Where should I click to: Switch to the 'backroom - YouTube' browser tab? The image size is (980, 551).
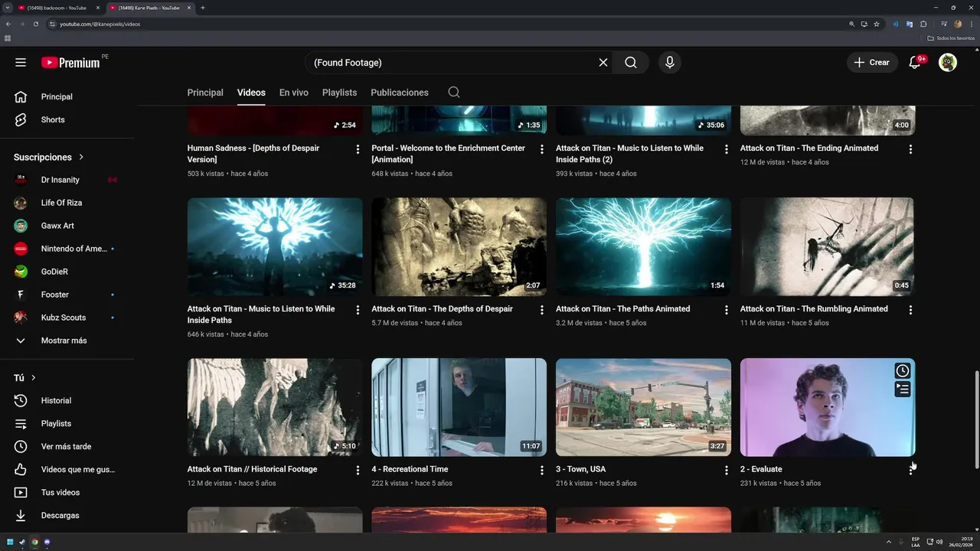click(x=59, y=8)
